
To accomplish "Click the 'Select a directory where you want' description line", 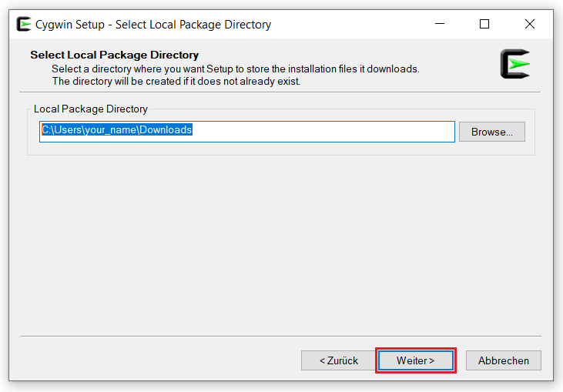I will [x=235, y=69].
